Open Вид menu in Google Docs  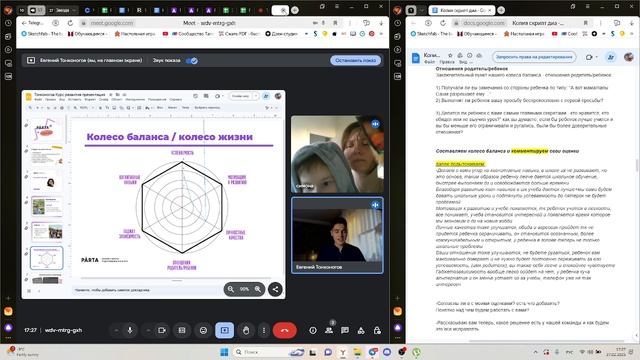(x=463, y=62)
